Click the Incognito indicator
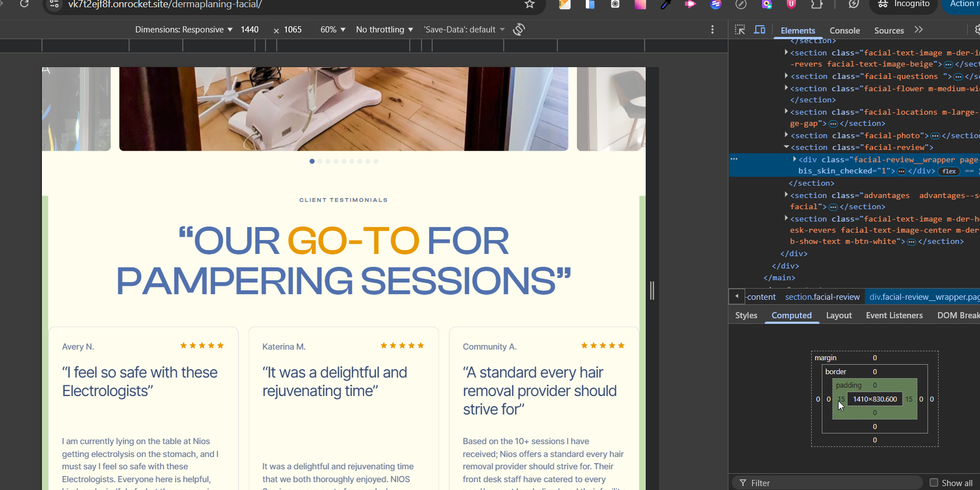The width and height of the screenshot is (980, 490). 903,4
